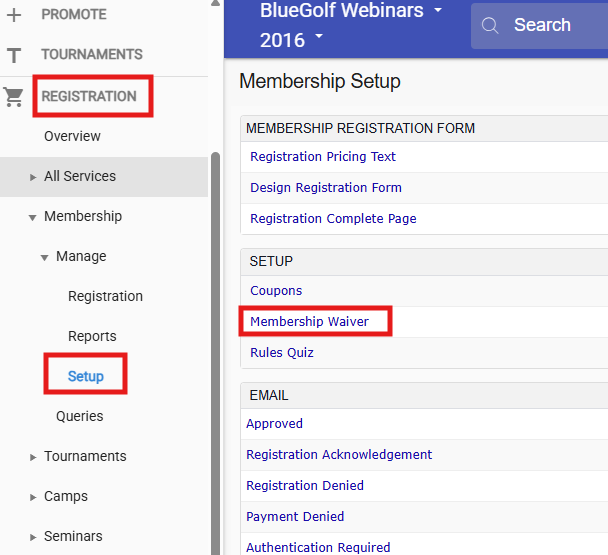
Task: Open the Membership Waiver link
Action: point(309,322)
